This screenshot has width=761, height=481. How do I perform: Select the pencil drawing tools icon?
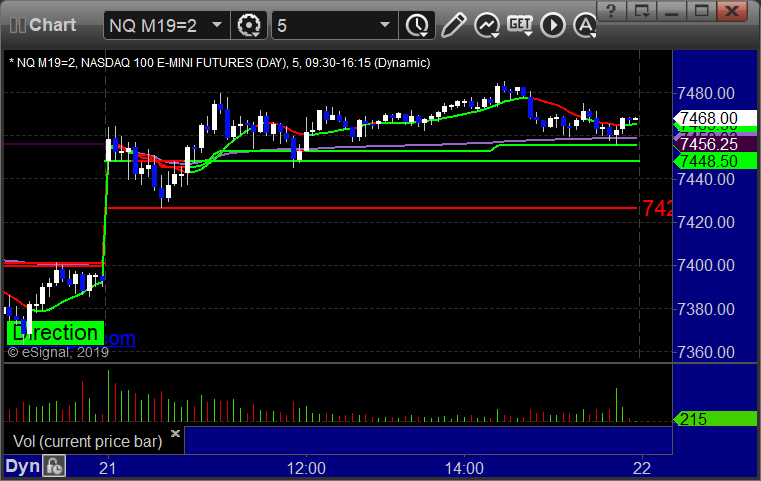tap(453, 25)
